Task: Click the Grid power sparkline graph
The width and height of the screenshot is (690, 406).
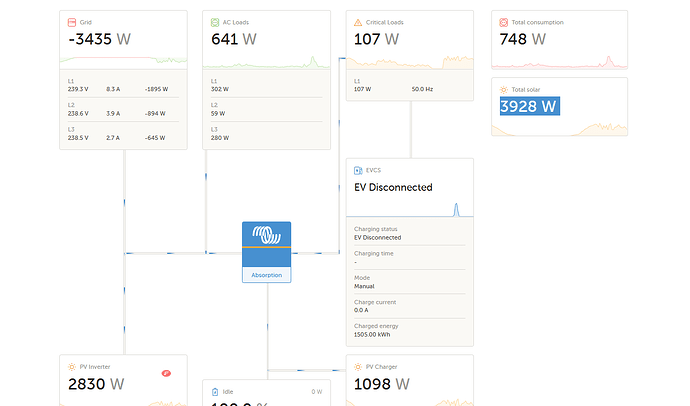Action: point(123,60)
